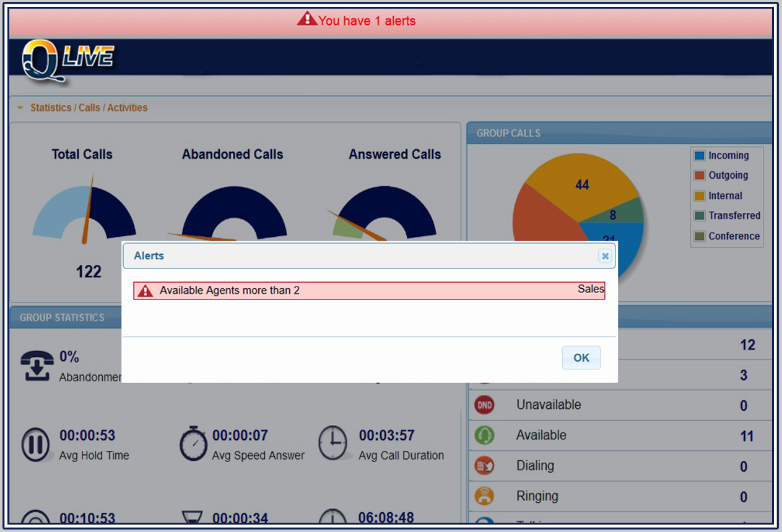This screenshot has height=532, width=782.
Task: Click the Dialing status icon
Action: pos(485,466)
